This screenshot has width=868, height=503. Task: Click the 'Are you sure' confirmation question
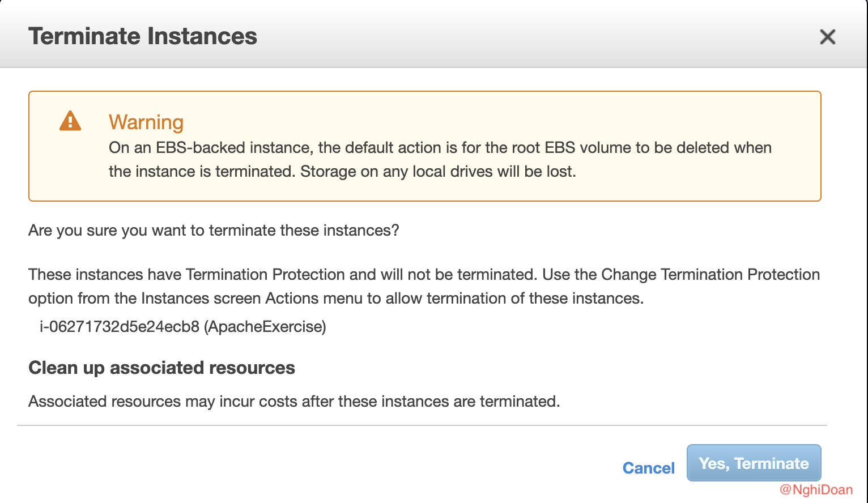pos(214,231)
